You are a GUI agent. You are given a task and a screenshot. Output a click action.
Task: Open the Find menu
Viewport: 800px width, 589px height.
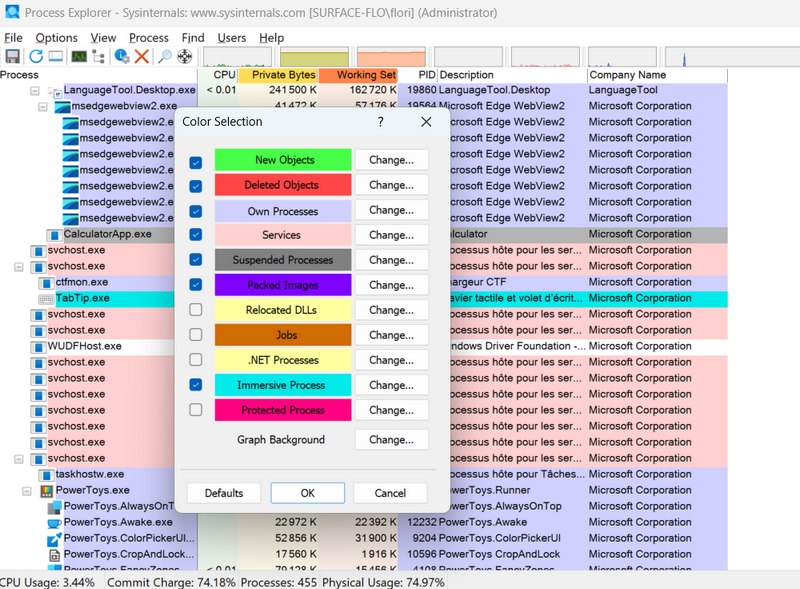coord(193,38)
